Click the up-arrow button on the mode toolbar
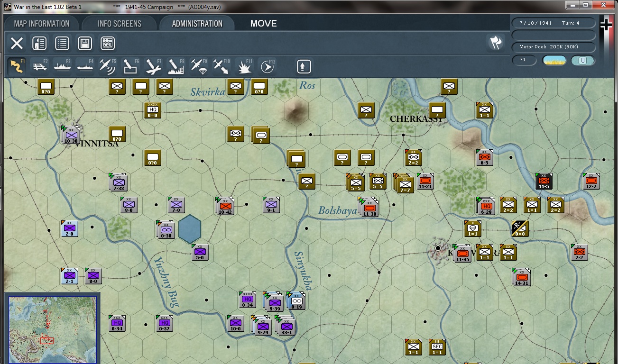Screen dimensions: 618x364 pos(304,66)
